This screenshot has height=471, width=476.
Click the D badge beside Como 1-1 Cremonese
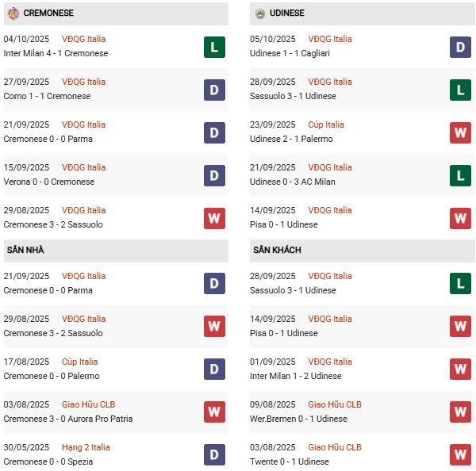pos(214,90)
